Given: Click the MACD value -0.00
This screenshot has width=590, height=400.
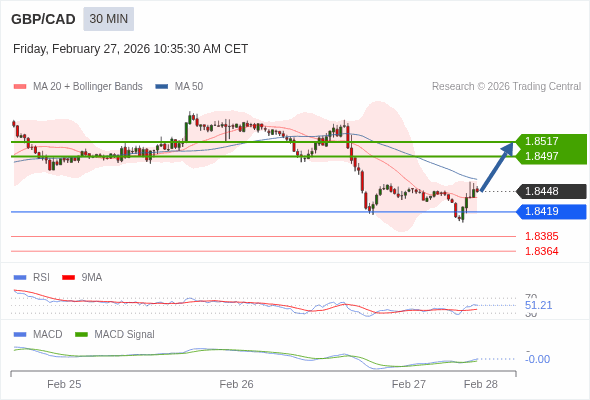Looking at the screenshot, I should coord(537,359).
